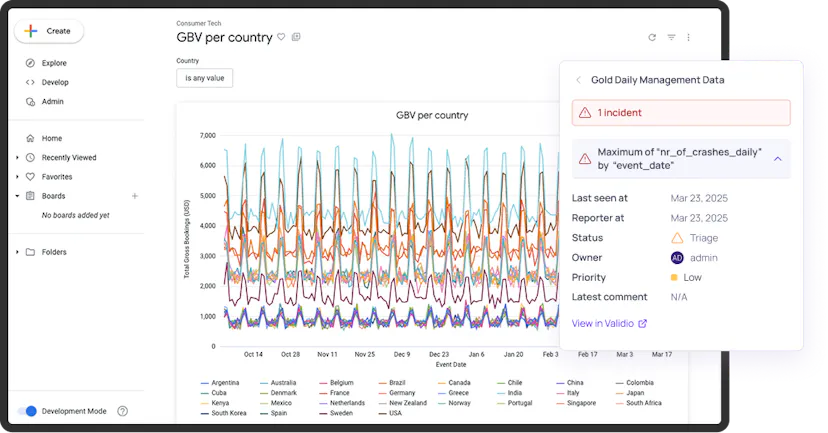Click the Boards tree item

pos(53,196)
